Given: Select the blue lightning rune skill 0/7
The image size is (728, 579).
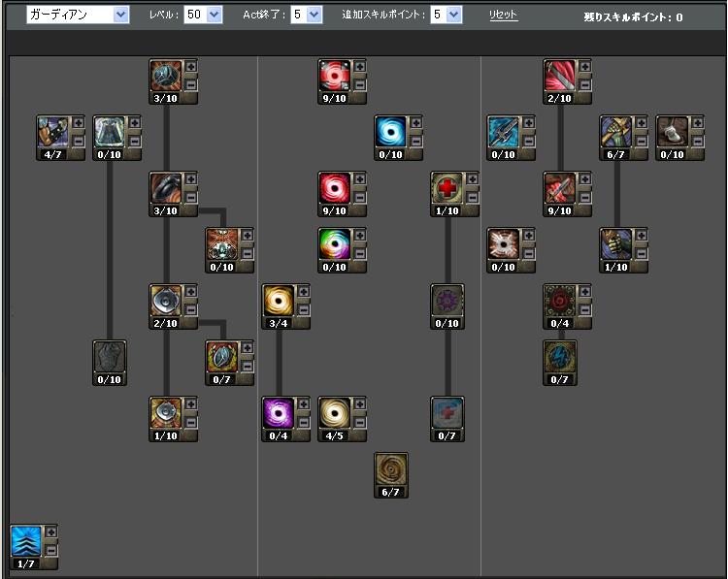Looking at the screenshot, I should click(560, 357).
